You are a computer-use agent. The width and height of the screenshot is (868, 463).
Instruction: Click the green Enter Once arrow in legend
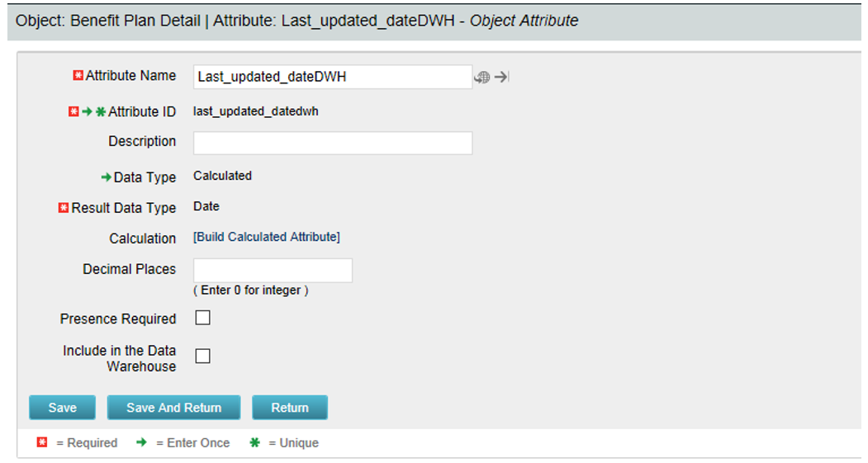click(142, 442)
